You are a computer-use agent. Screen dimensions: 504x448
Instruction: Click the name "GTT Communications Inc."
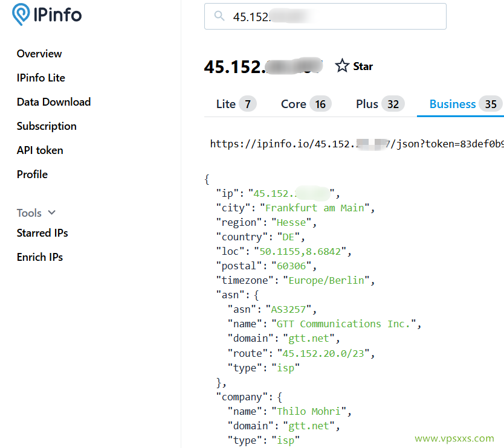[344, 324]
